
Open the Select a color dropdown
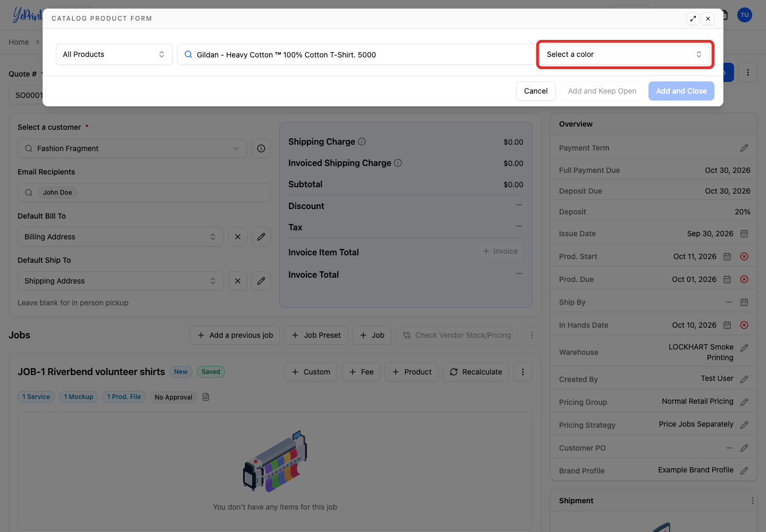[x=625, y=54]
